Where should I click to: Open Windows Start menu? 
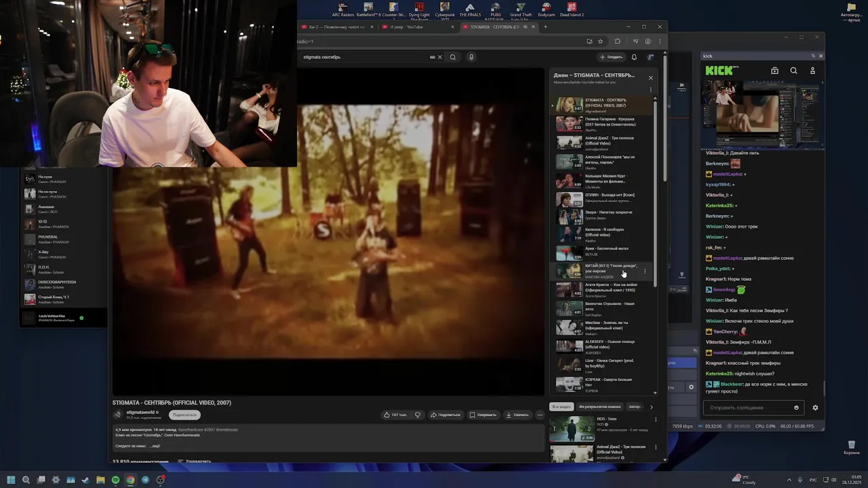point(11,480)
